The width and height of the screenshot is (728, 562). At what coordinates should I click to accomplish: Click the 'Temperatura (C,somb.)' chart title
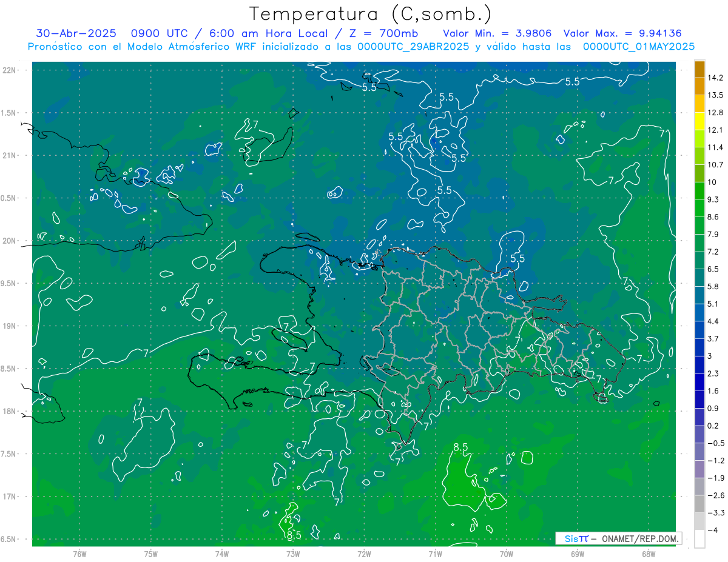(x=370, y=14)
